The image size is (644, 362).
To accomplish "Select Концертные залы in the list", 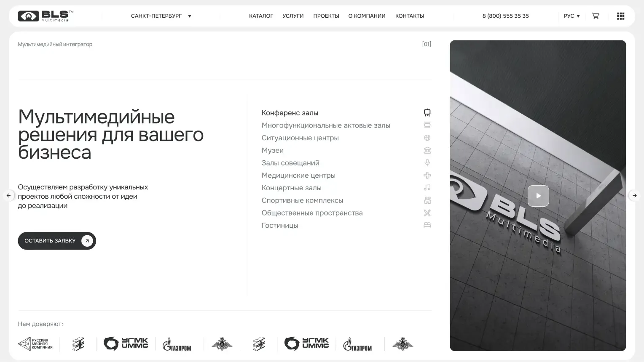I will point(292,188).
